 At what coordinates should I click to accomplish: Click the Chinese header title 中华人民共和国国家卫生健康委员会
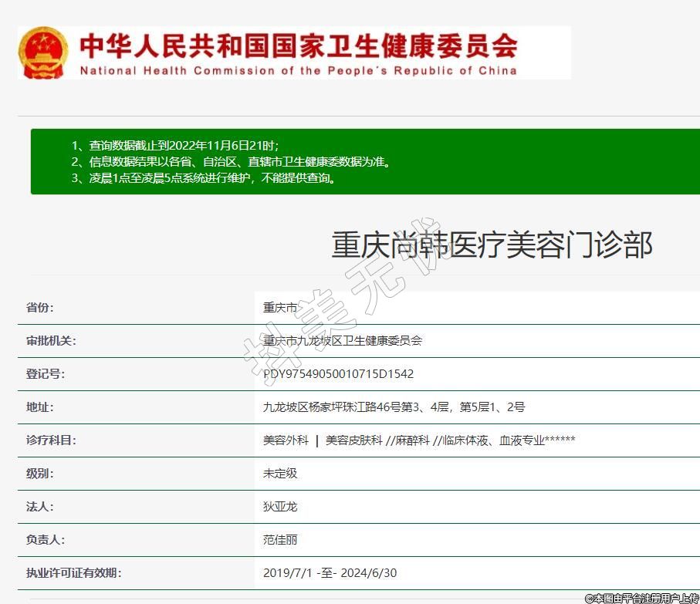[298, 45]
